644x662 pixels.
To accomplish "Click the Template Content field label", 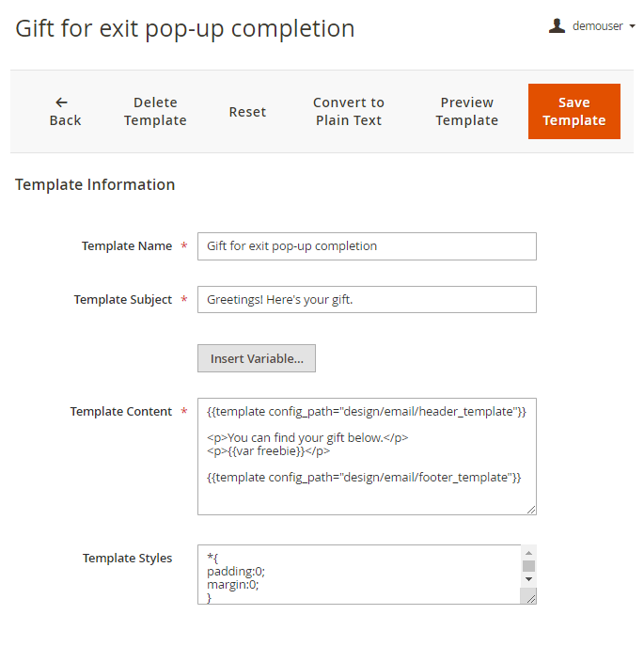I will pyautogui.click(x=121, y=412).
